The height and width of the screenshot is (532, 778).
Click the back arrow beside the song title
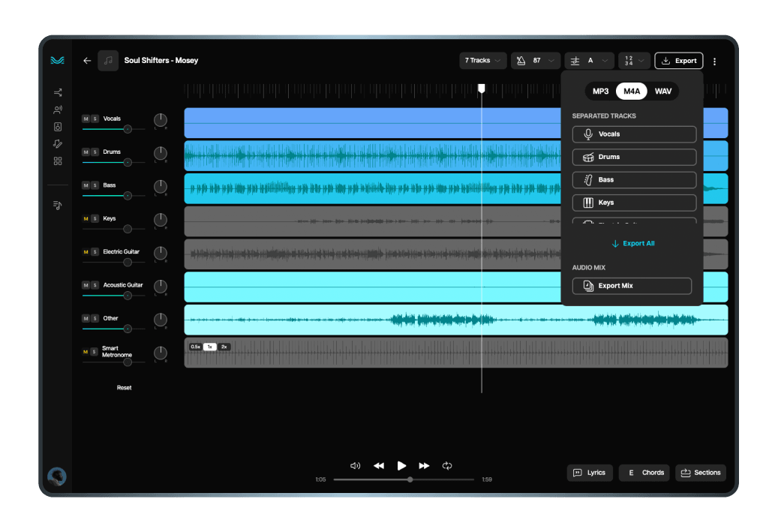click(87, 61)
